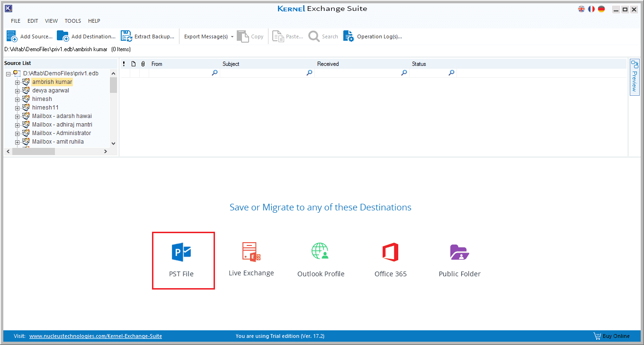Click the Kernel app logo in title bar
The width and height of the screenshot is (644, 345).
8,9
